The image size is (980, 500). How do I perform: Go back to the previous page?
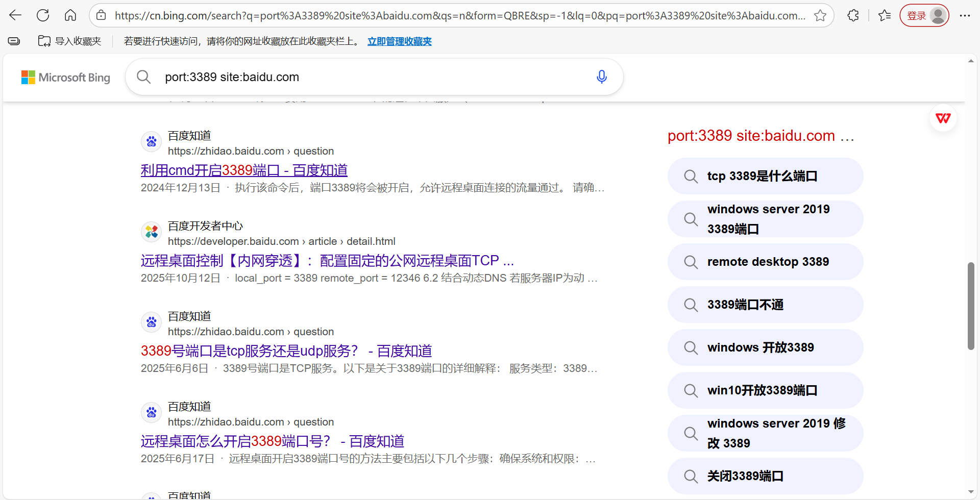pyautogui.click(x=15, y=15)
